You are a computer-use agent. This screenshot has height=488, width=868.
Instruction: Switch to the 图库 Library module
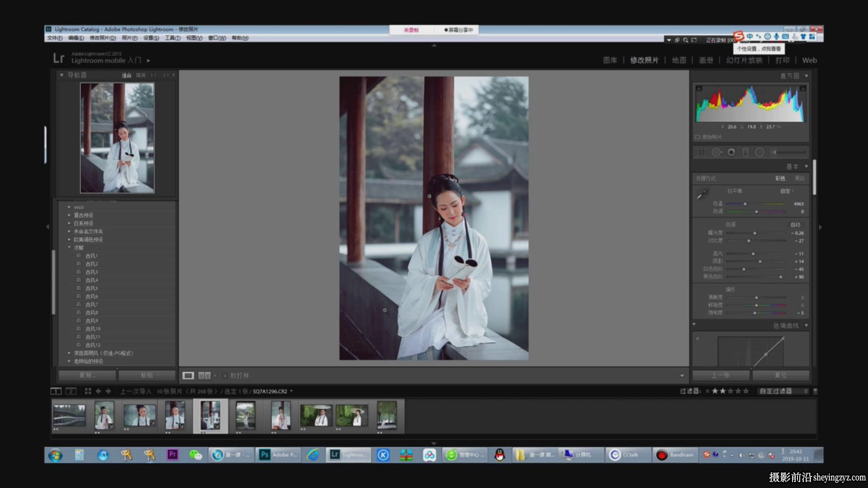pyautogui.click(x=610, y=60)
